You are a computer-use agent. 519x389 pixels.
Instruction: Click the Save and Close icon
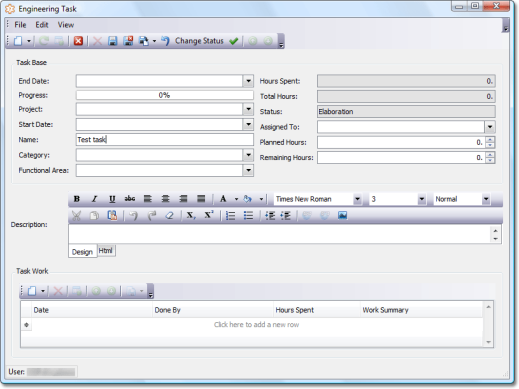click(128, 41)
